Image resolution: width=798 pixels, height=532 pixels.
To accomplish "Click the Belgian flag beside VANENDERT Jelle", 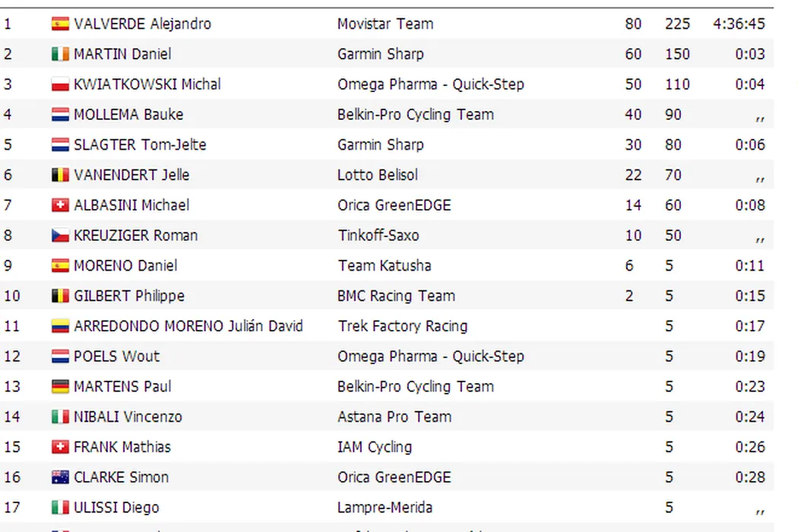I will tap(60, 175).
